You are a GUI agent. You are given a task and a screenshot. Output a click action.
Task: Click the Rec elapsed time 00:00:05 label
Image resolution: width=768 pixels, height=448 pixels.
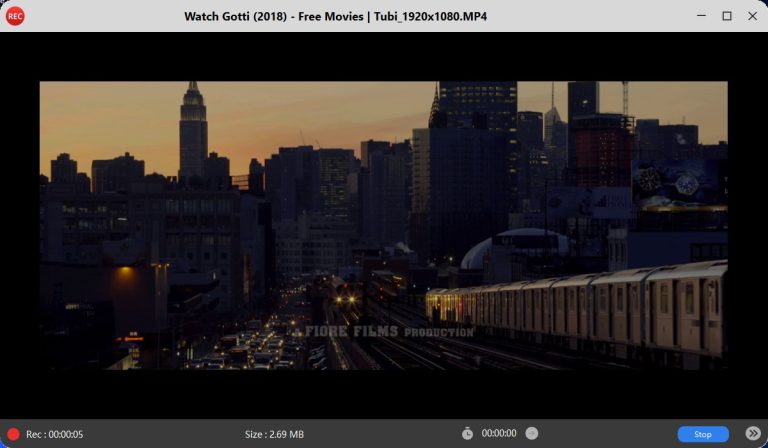(55, 434)
